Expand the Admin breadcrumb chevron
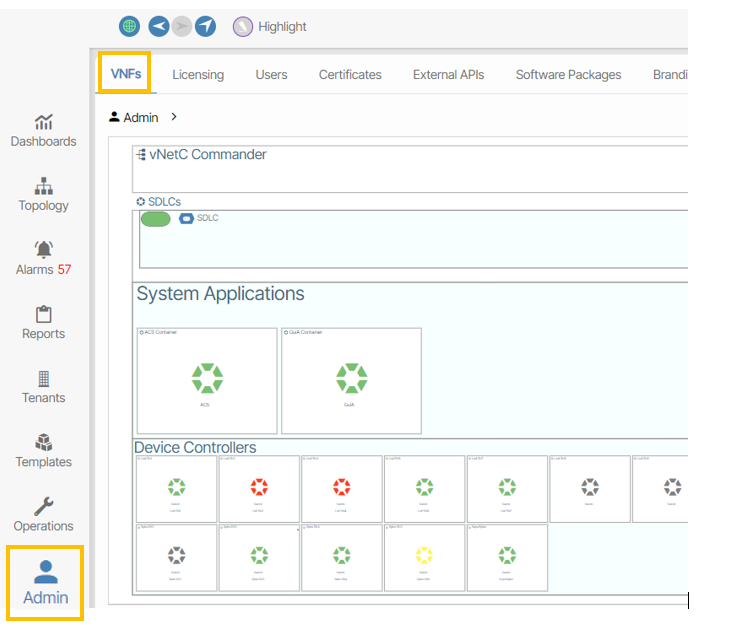 174,117
